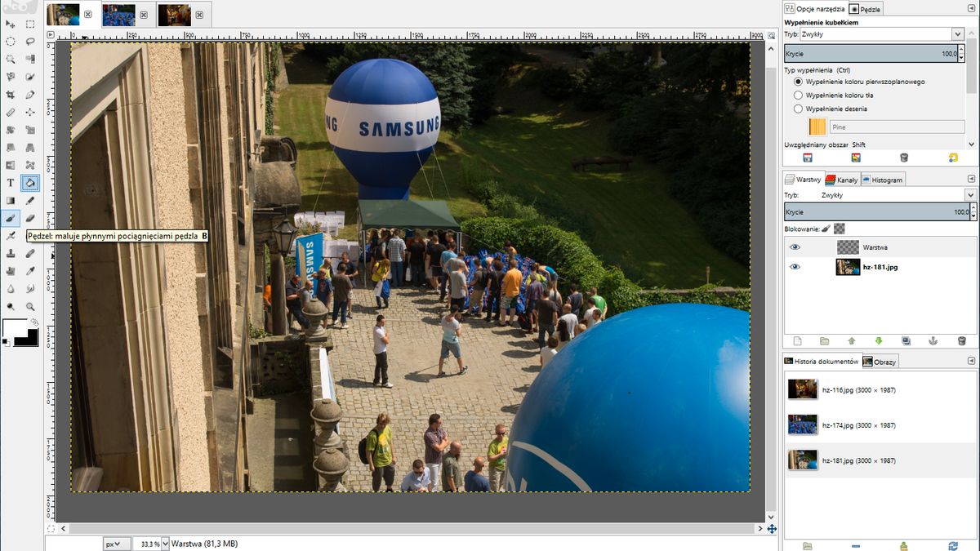Restore tool options preset
The height and width of the screenshot is (551, 980).
point(856,158)
